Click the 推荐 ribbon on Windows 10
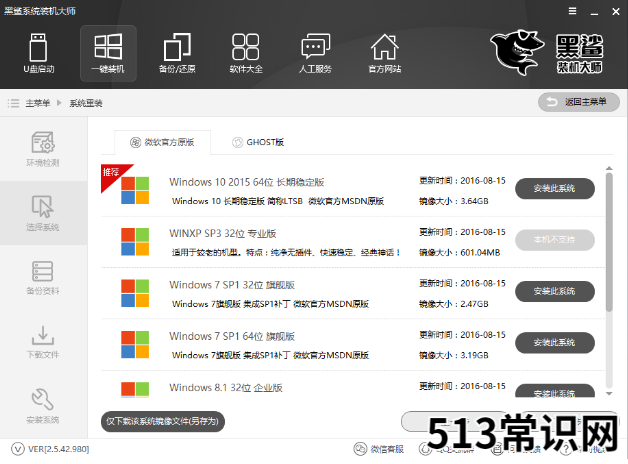 (112, 174)
